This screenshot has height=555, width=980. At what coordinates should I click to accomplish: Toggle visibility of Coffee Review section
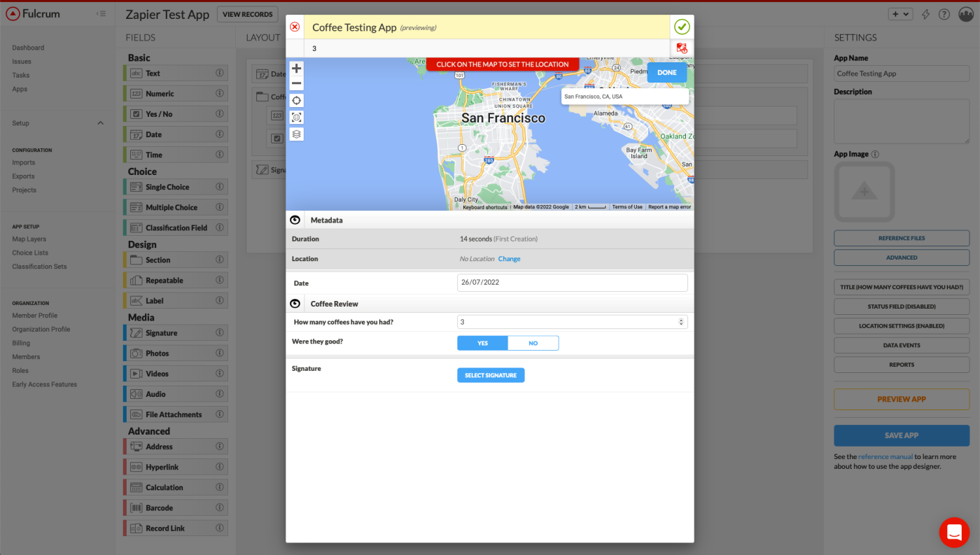(295, 304)
